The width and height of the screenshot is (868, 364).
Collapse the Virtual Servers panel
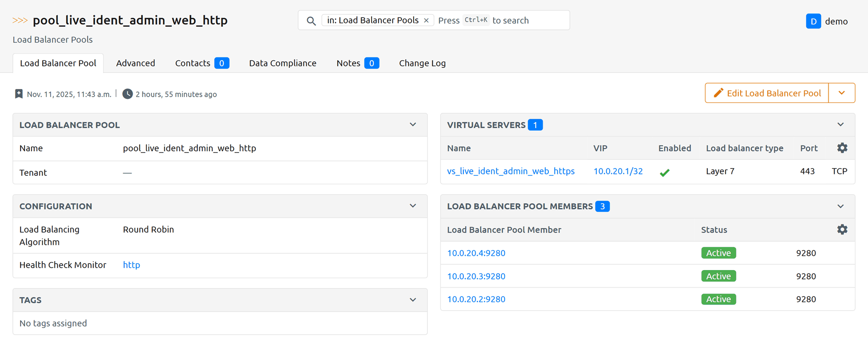point(840,125)
